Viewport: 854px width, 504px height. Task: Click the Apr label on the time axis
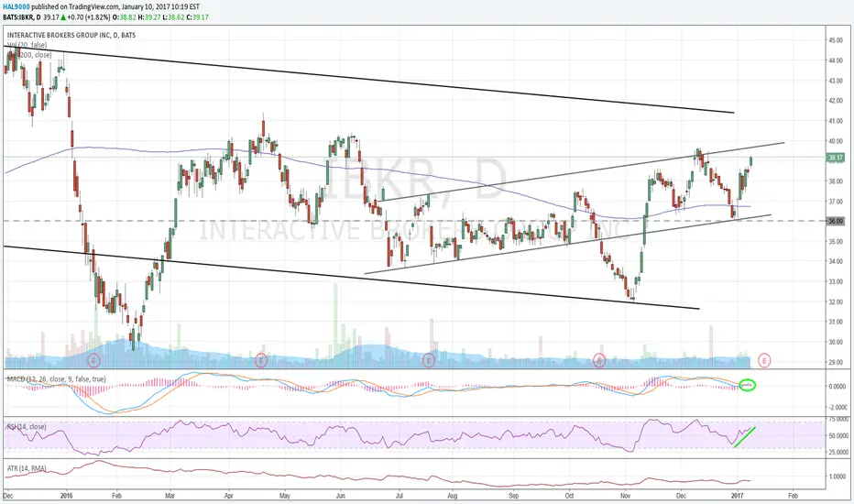click(x=229, y=496)
